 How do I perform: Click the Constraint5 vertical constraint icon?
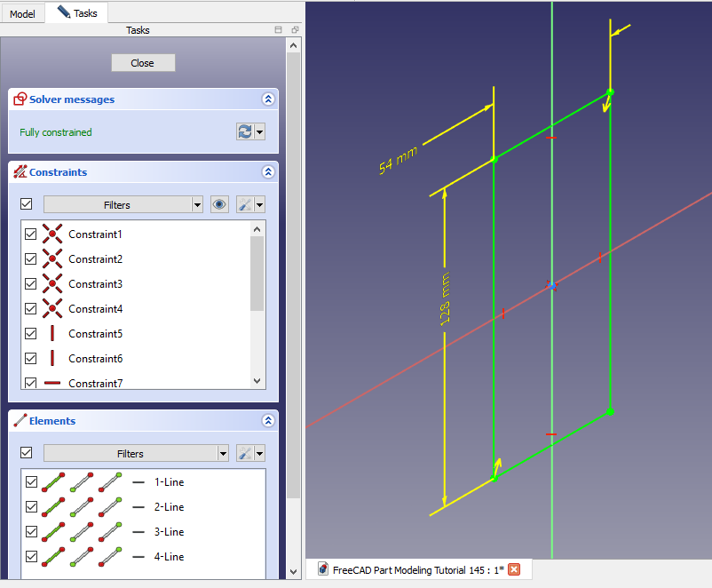[x=52, y=334]
